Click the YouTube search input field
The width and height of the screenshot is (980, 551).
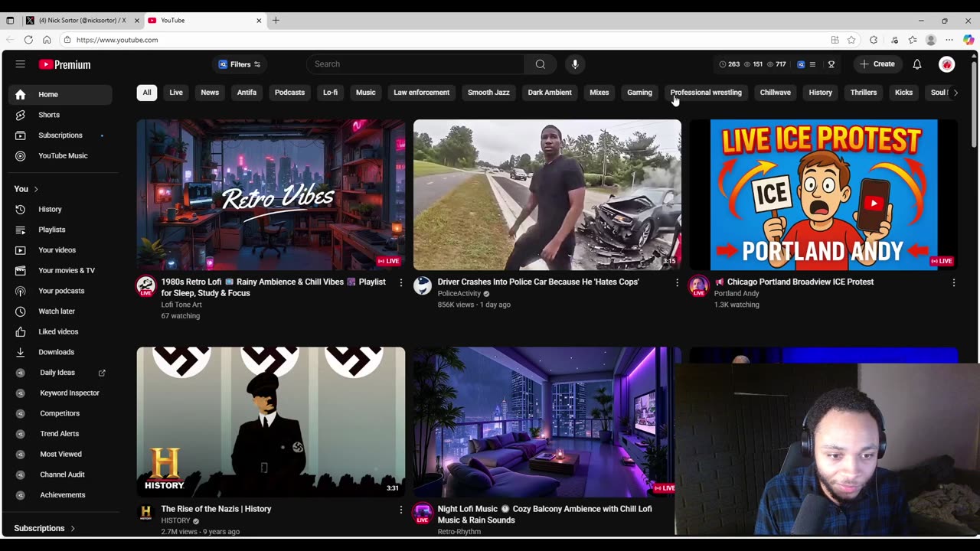416,64
